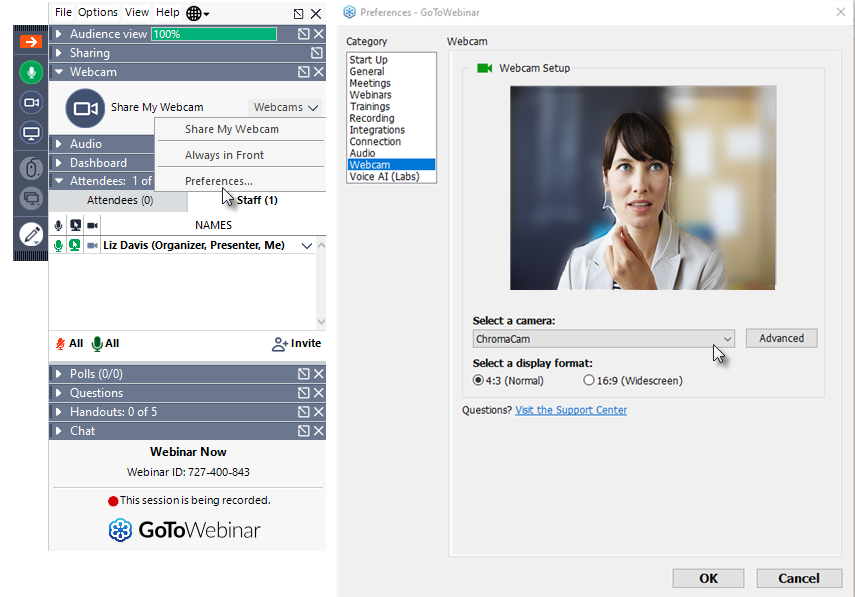The image size is (855, 597).
Task: Select the 16:9 (Widescreen) display format
Action: 589,380
